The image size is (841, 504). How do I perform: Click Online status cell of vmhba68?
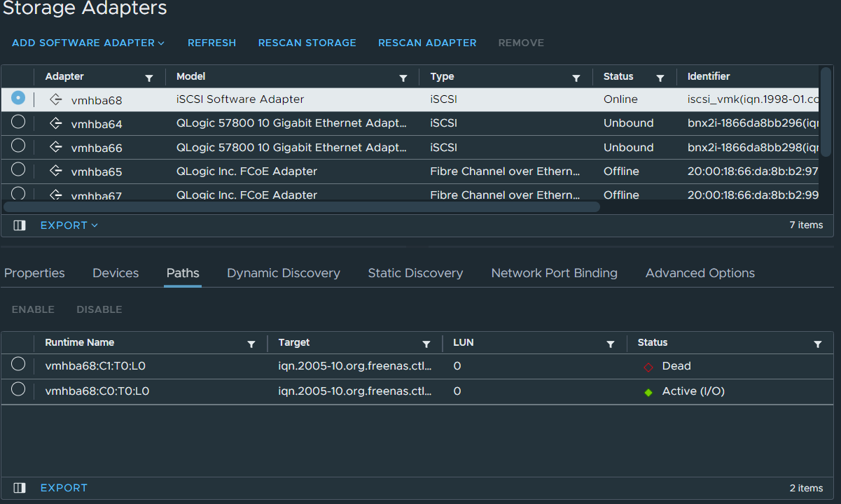(620, 99)
